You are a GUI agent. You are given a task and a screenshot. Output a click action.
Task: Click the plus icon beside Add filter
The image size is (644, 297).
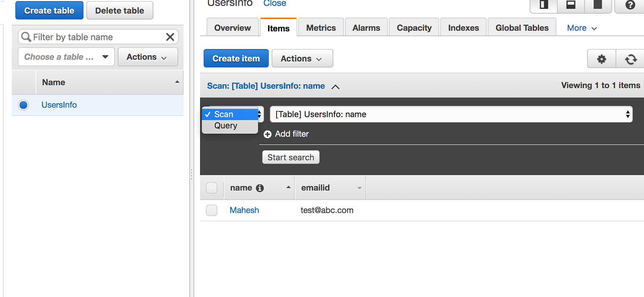click(267, 134)
